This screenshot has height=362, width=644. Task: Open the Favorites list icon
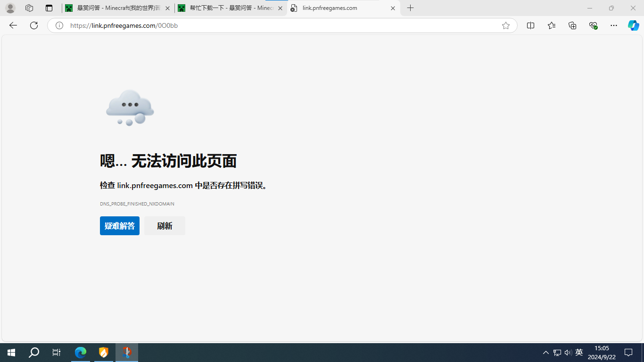(552, 25)
